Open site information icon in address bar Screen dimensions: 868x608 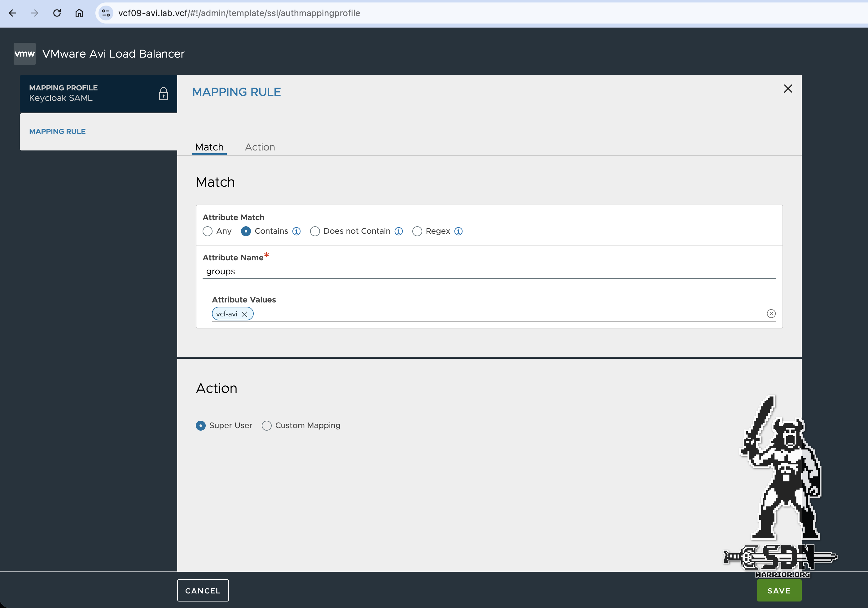coord(106,13)
